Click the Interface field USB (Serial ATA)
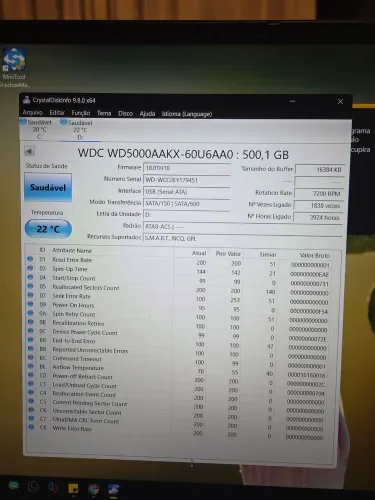 186,192
